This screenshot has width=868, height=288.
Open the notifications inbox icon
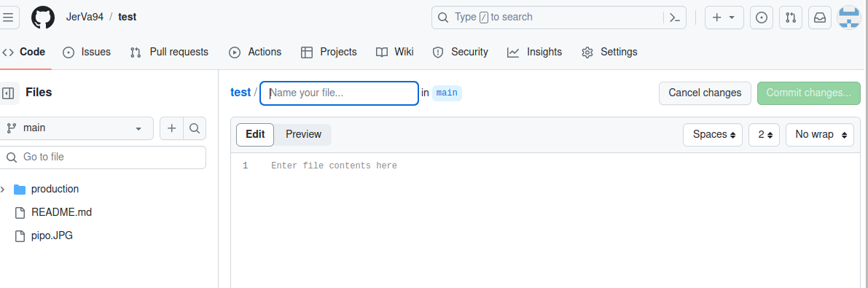pyautogui.click(x=820, y=17)
